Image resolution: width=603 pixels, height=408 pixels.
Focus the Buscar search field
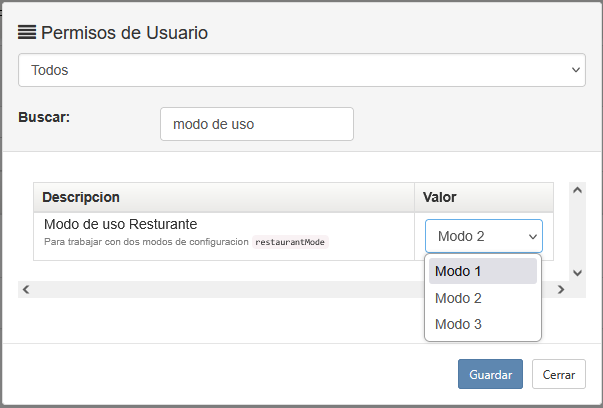tap(257, 124)
